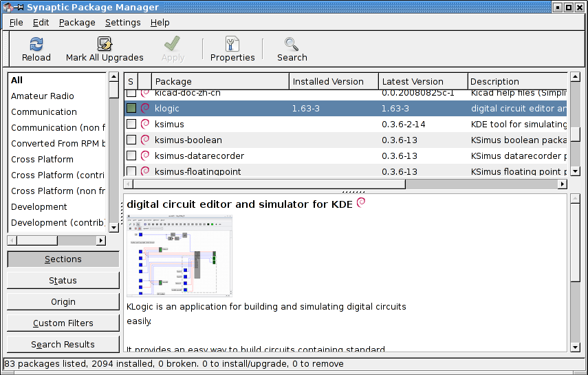Mark the ksimus-datarecorder package checkbox
This screenshot has height=375, width=588.
pos(131,156)
